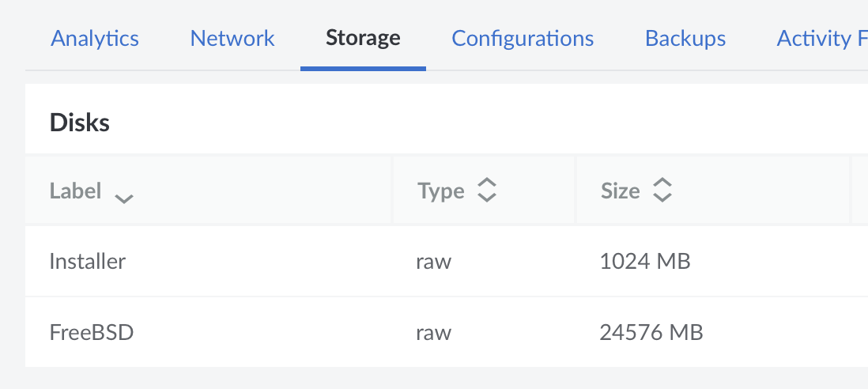Click the Installer disk's raw type cell
868x389 pixels.
coord(433,261)
